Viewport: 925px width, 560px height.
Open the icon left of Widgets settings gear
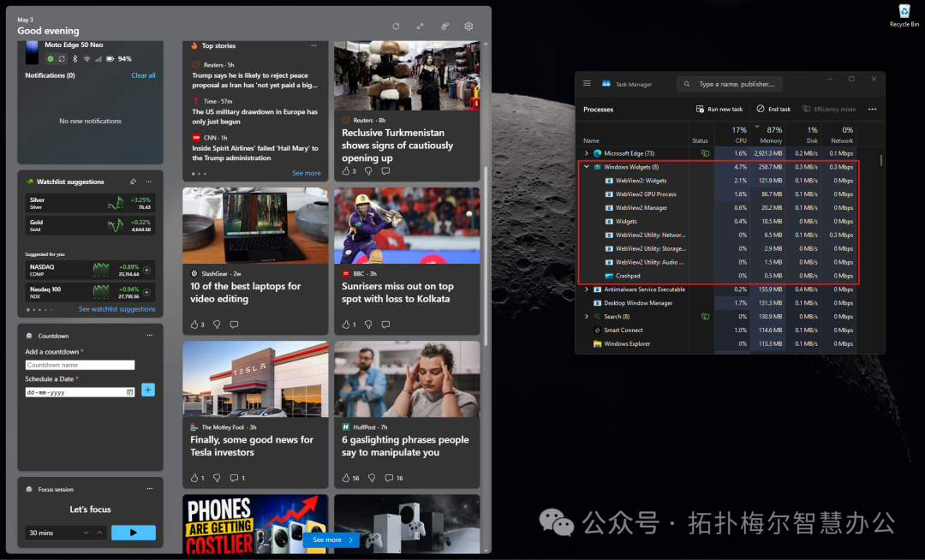click(x=445, y=26)
